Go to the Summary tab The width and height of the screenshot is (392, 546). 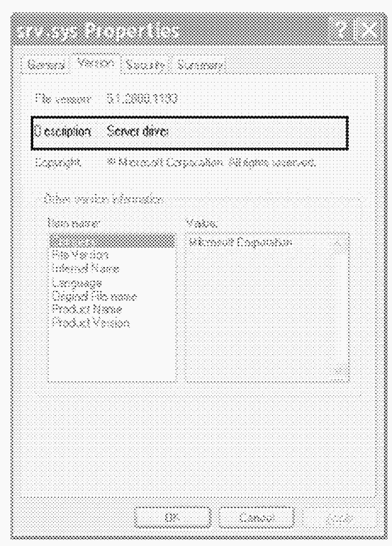(200, 65)
